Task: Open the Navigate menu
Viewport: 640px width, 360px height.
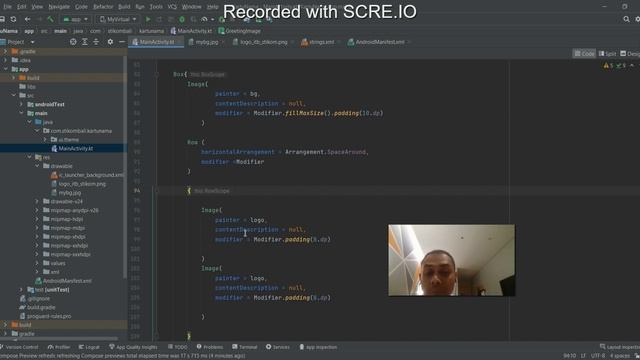Action: tap(59, 7)
